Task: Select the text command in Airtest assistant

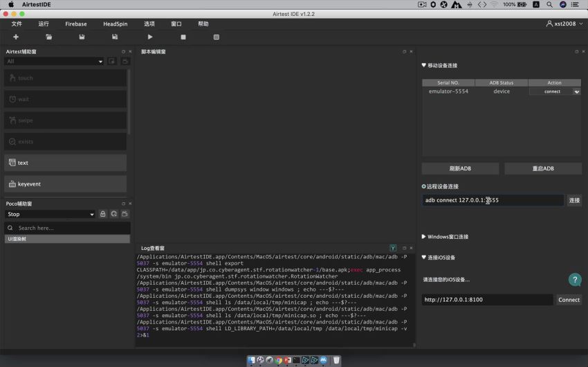Action: tap(65, 163)
